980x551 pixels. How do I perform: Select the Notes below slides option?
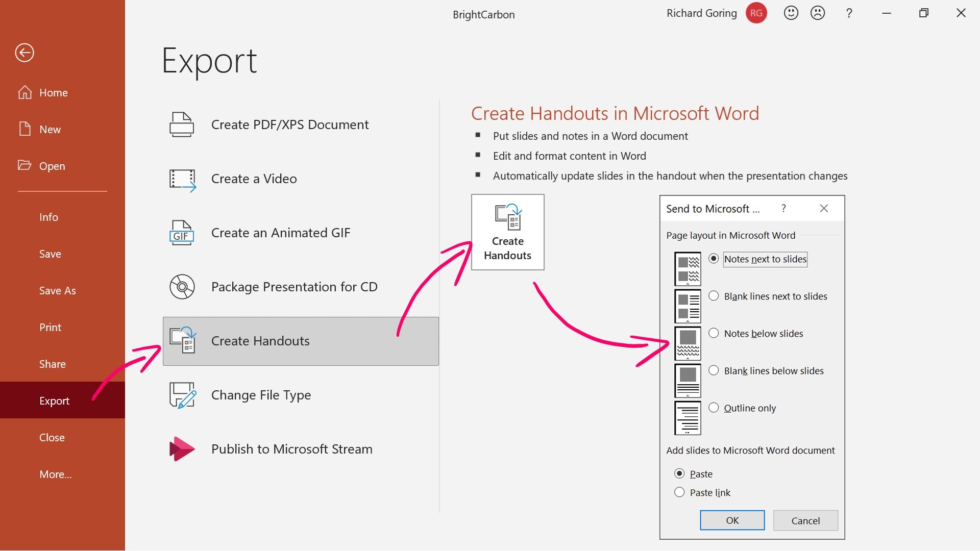point(714,333)
